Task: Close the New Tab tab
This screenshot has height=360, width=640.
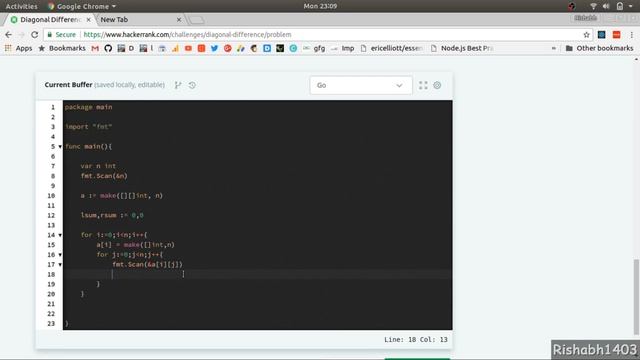Action: (x=179, y=20)
